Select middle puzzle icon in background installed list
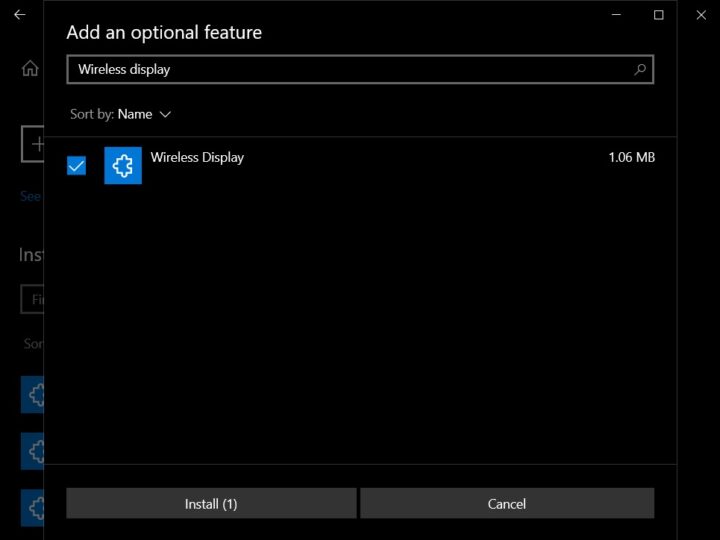This screenshot has height=540, width=720. (x=33, y=449)
